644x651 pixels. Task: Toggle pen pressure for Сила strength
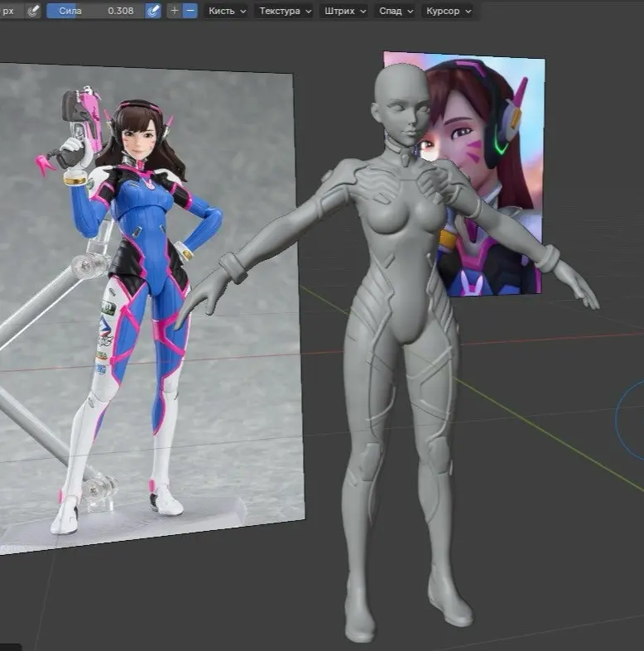click(x=153, y=11)
